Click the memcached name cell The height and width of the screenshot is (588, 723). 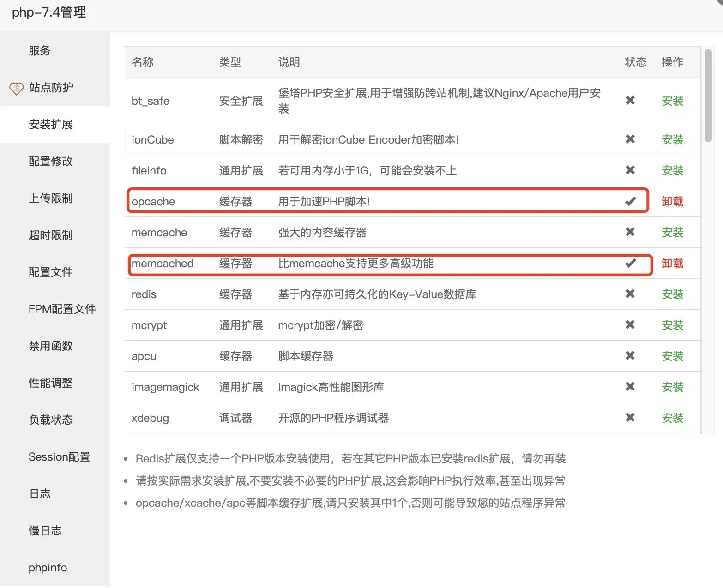tap(163, 264)
